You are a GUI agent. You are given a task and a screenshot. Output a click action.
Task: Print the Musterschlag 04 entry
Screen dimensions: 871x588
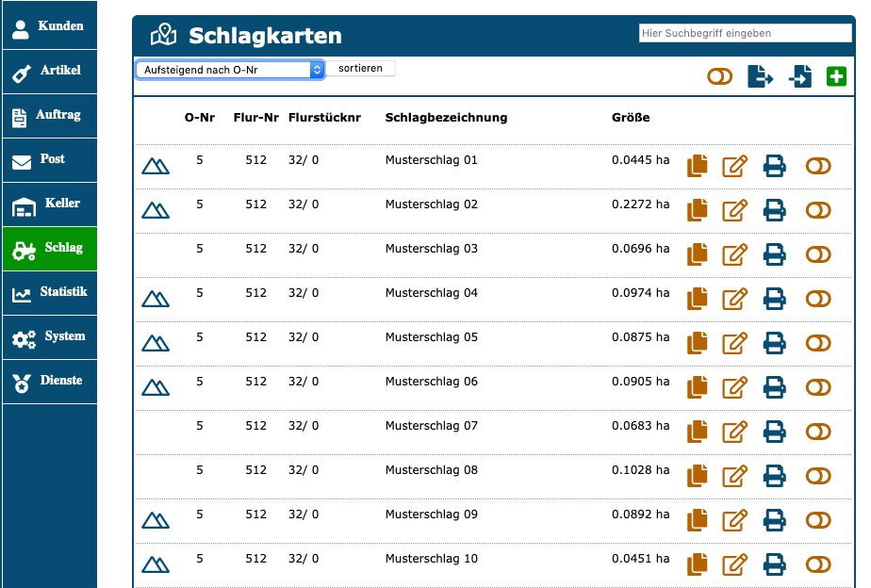[774, 299]
